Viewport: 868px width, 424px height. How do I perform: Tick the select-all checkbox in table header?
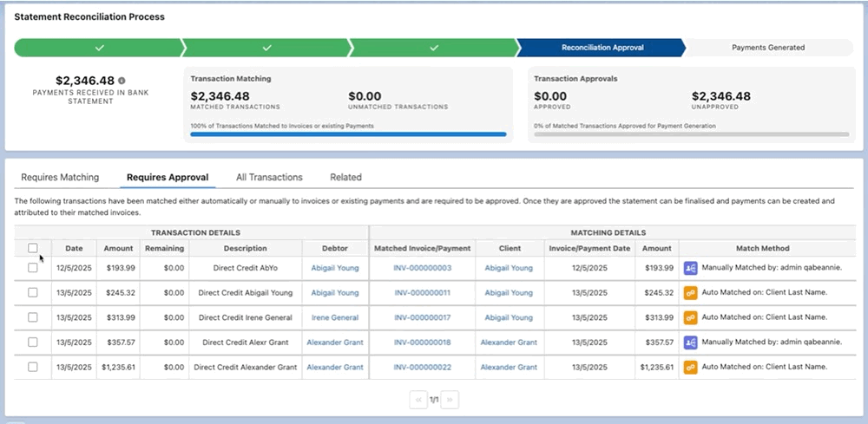point(33,248)
